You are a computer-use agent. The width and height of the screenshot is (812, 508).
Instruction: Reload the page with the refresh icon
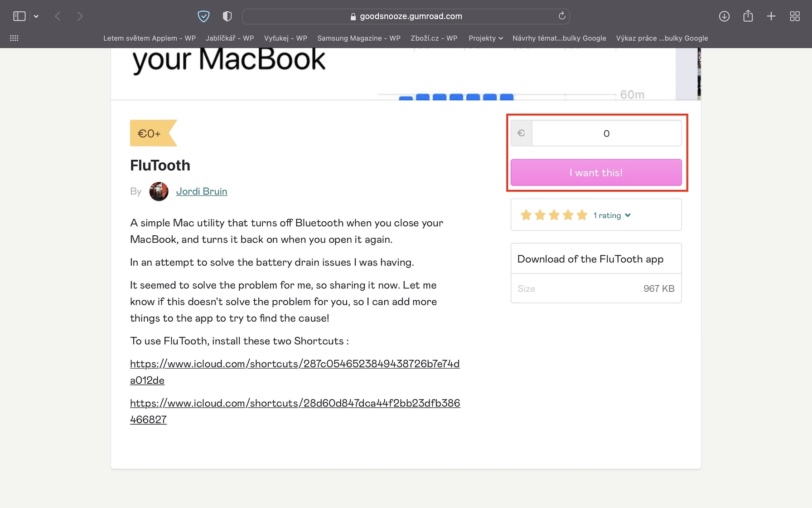click(x=562, y=16)
